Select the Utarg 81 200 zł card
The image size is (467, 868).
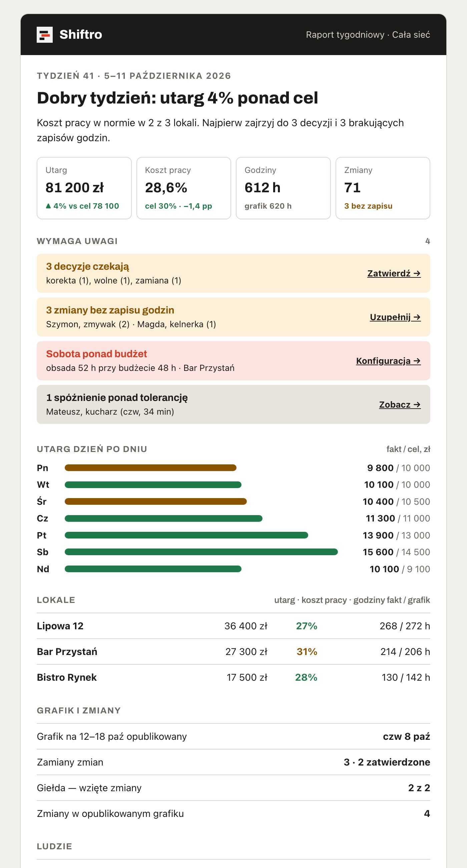(84, 188)
